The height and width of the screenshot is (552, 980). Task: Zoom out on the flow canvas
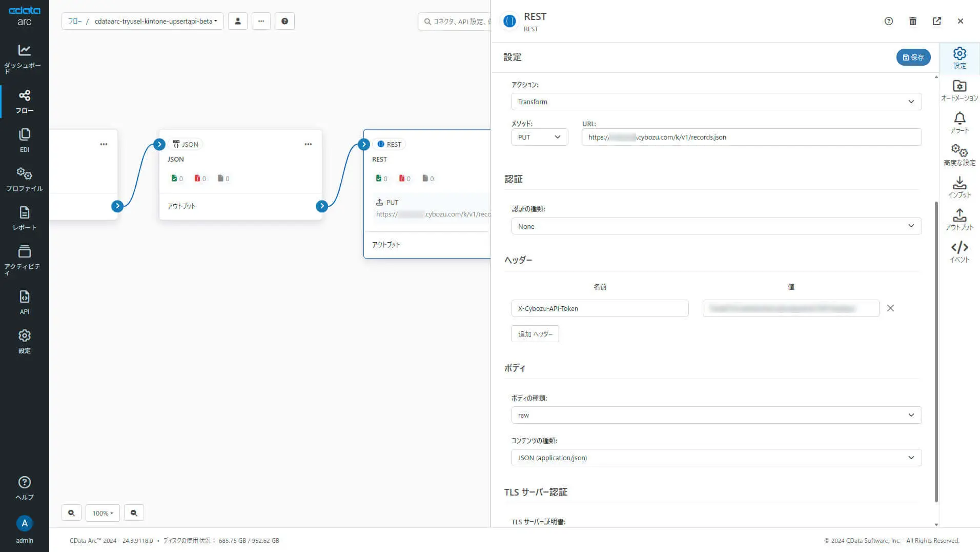[x=134, y=513]
